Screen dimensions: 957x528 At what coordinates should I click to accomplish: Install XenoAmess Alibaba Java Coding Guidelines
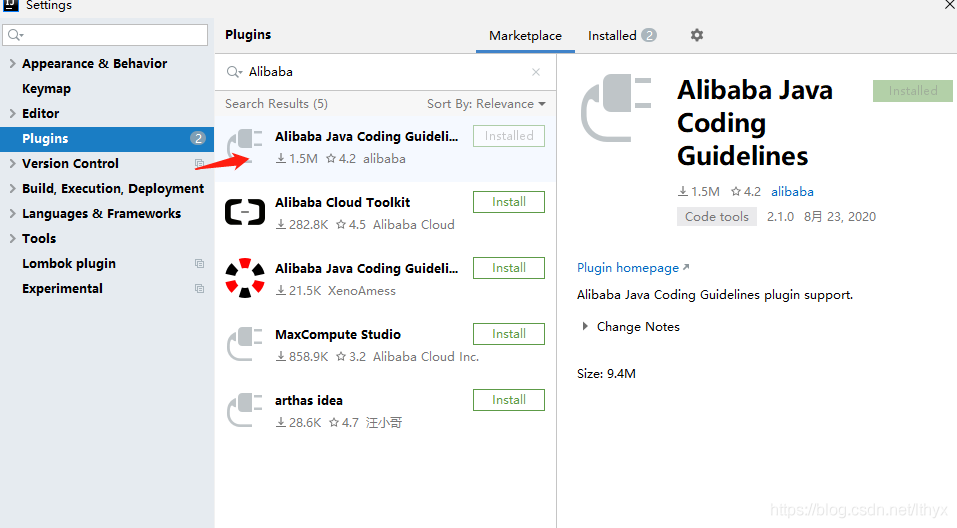(x=509, y=268)
